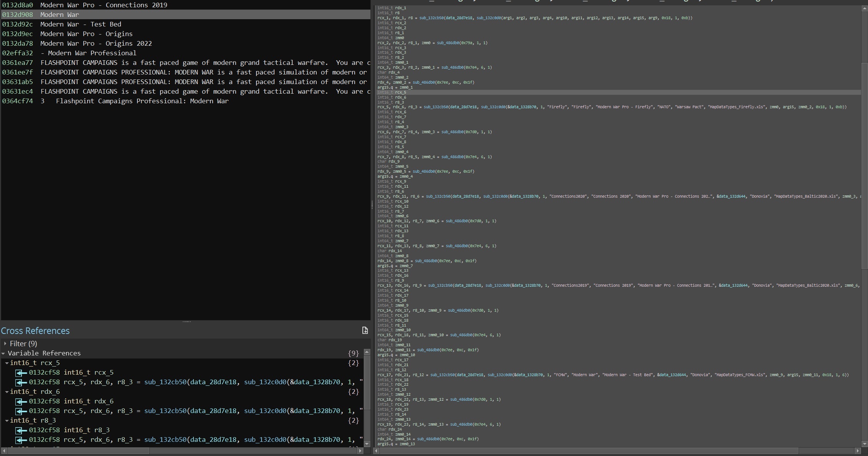Viewport: 868px width, 456px height.
Task: Select string 'Modern War Pro - Connections 2019'
Action: point(104,5)
